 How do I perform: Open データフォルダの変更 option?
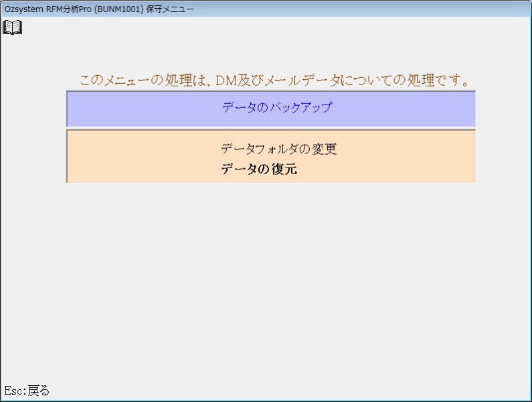[x=278, y=149]
